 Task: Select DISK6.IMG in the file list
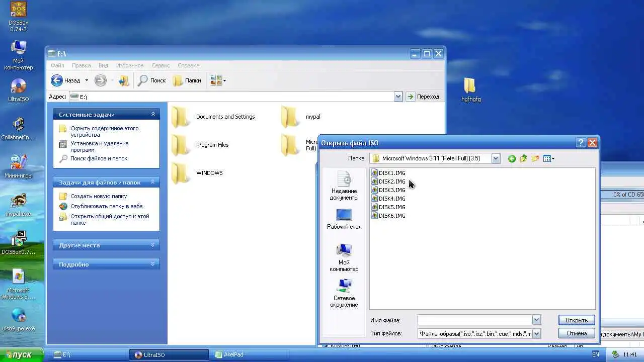[x=388, y=216]
